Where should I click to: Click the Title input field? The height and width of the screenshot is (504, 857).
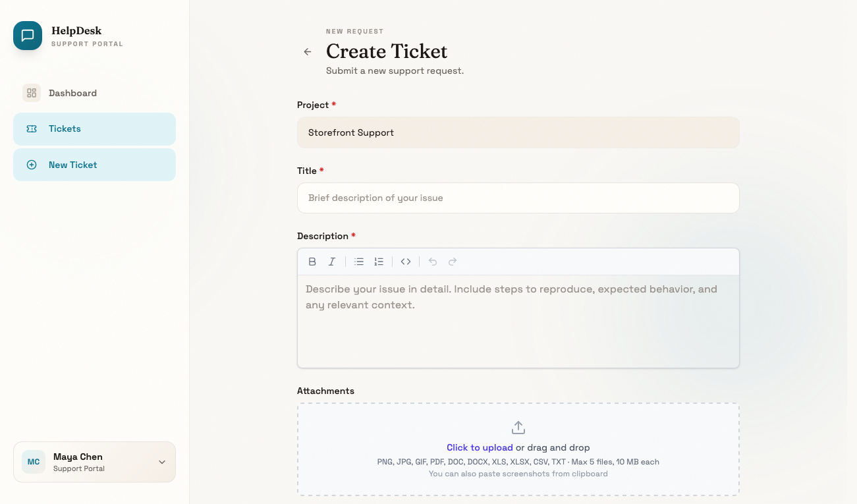[x=518, y=198]
